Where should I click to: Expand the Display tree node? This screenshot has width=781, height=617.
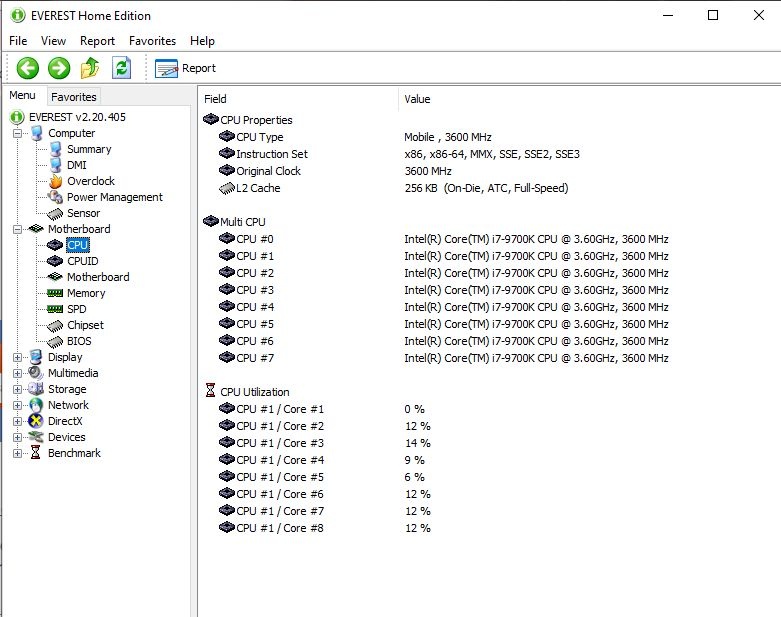(x=17, y=357)
